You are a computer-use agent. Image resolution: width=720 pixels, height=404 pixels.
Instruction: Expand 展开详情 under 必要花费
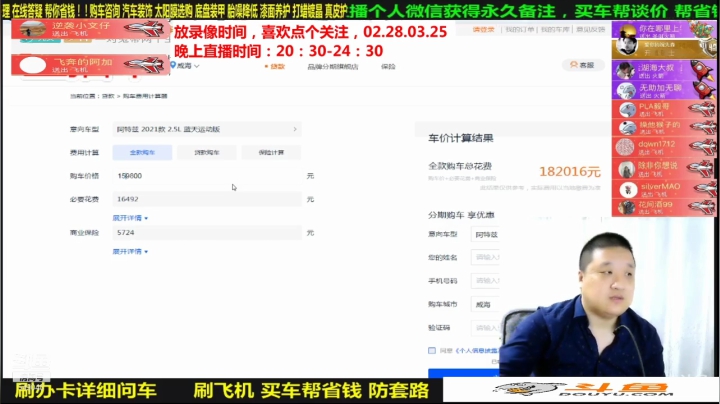[130, 218]
